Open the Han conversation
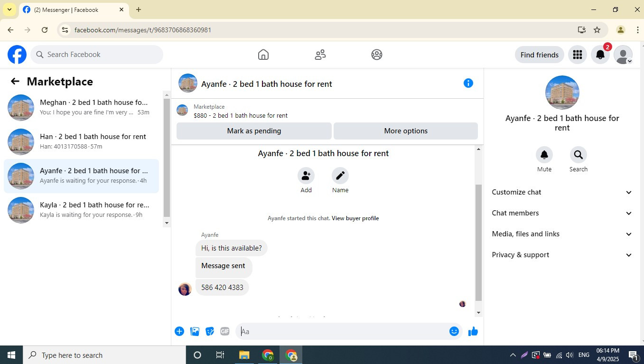644x364 pixels. [x=81, y=141]
